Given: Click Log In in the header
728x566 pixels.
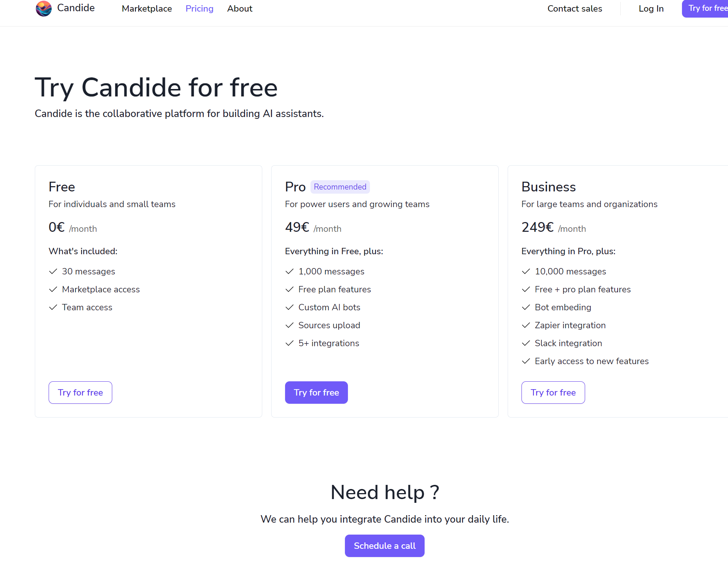Looking at the screenshot, I should coord(651,9).
